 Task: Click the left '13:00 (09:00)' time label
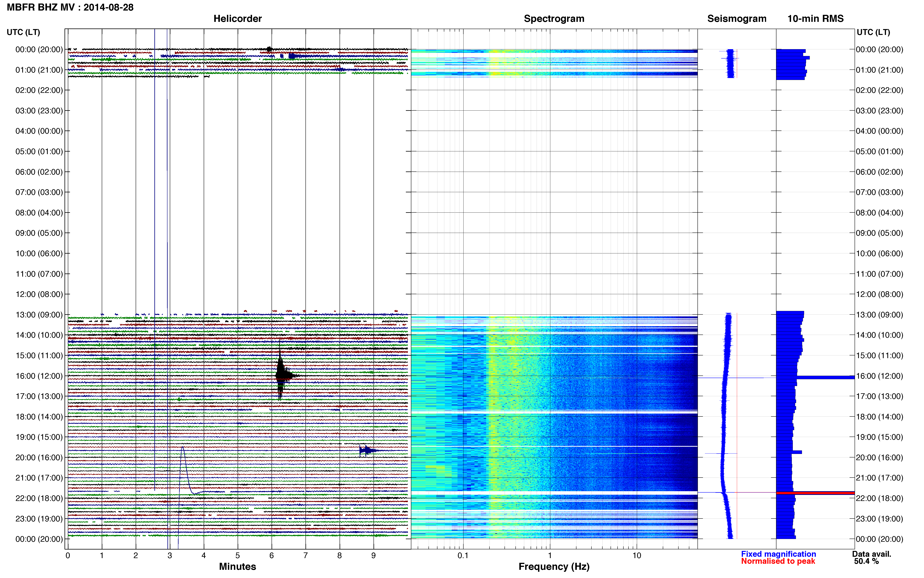pos(39,315)
